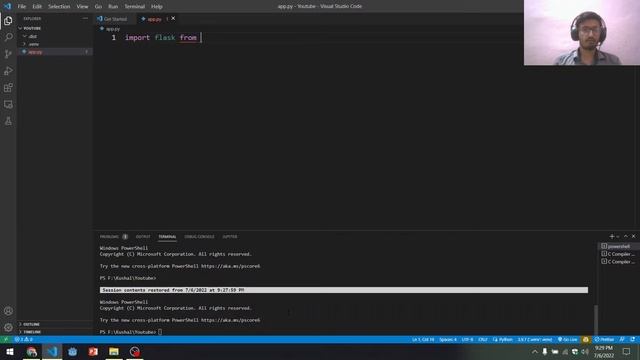Select app.py file in explorer tree
640x360 pixels.
pyautogui.click(x=55, y=52)
